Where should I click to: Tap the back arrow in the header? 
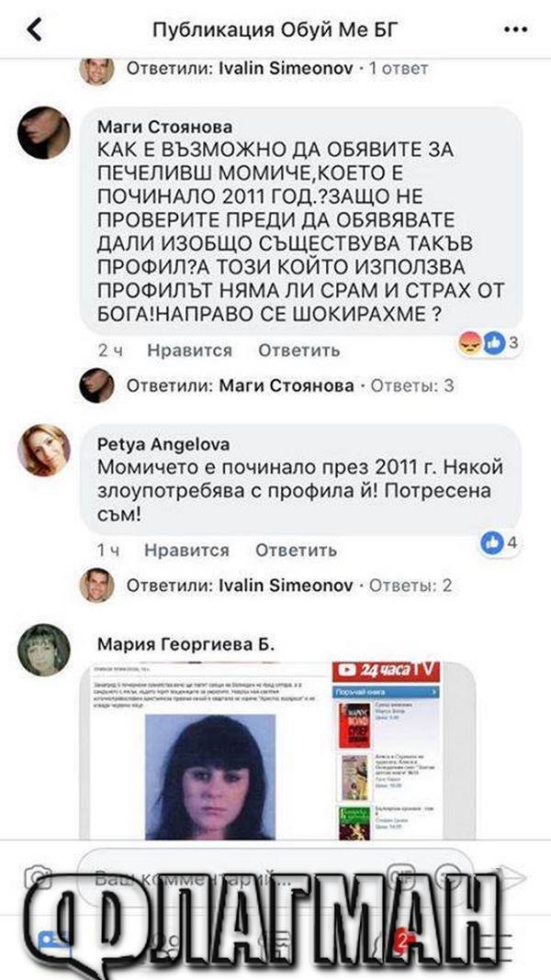click(34, 29)
